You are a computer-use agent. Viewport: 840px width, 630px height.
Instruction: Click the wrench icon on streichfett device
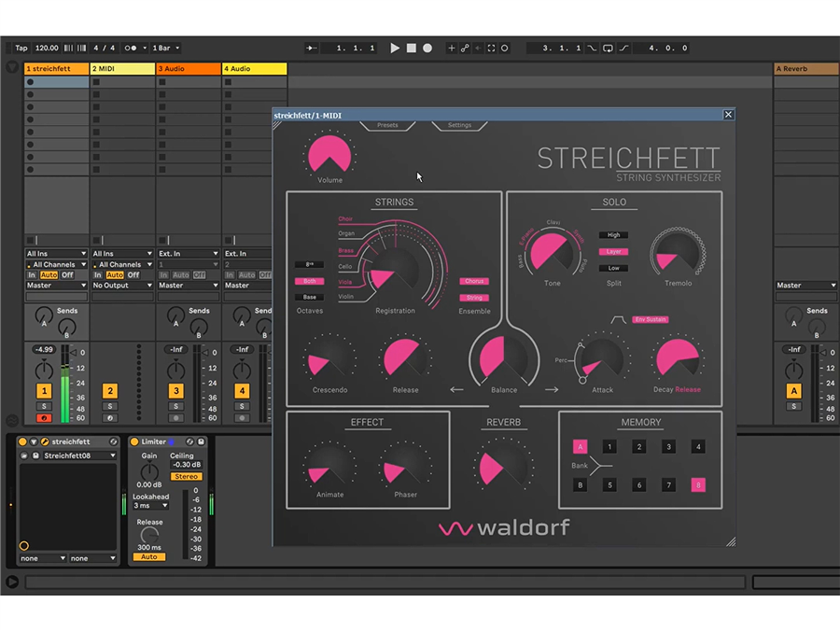point(44,441)
